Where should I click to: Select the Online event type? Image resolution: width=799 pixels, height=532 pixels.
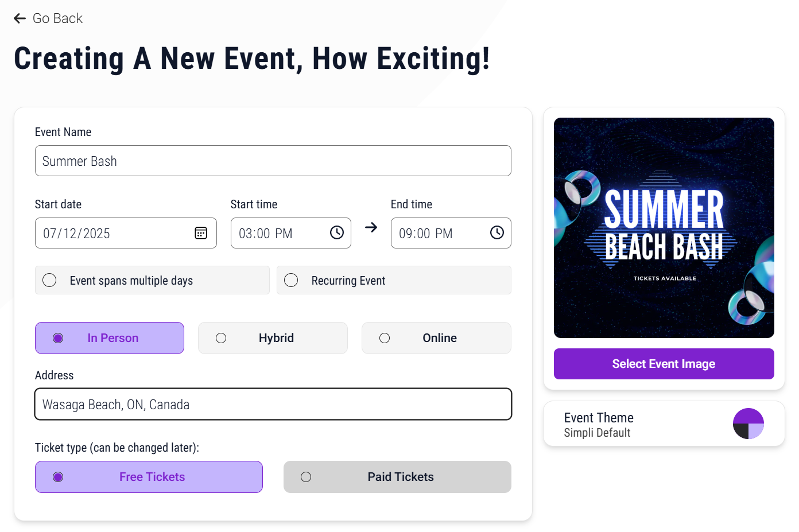(x=436, y=338)
